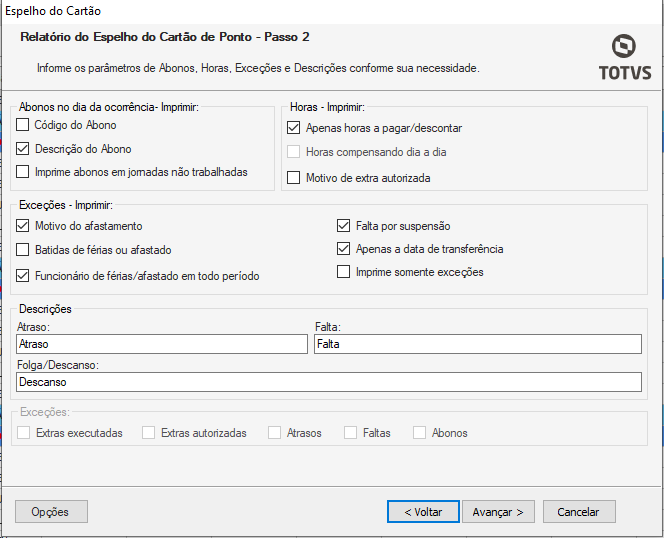The image size is (664, 538).
Task: Disable Motivo do afastamento checkbox
Action: [x=24, y=226]
